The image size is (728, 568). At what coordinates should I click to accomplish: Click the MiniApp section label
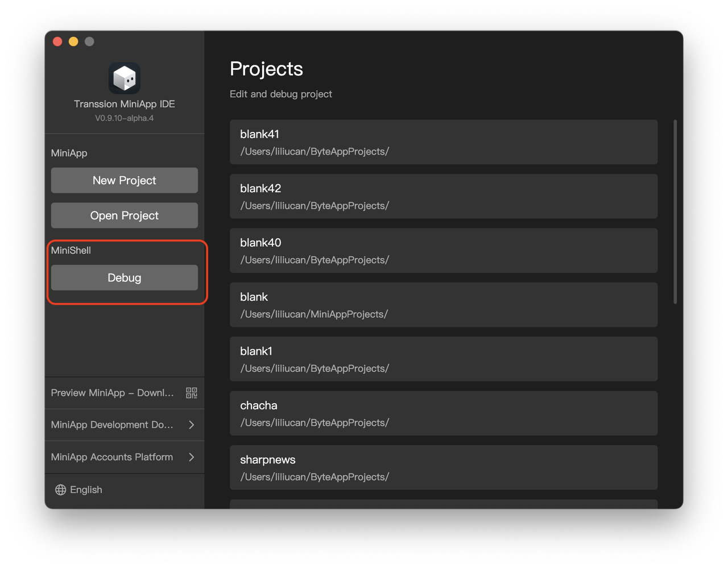pos(69,153)
